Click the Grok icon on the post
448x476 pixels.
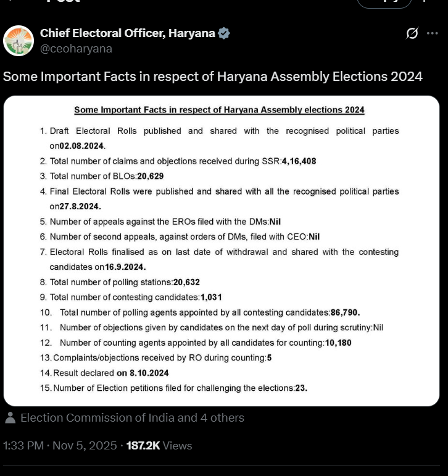412,33
